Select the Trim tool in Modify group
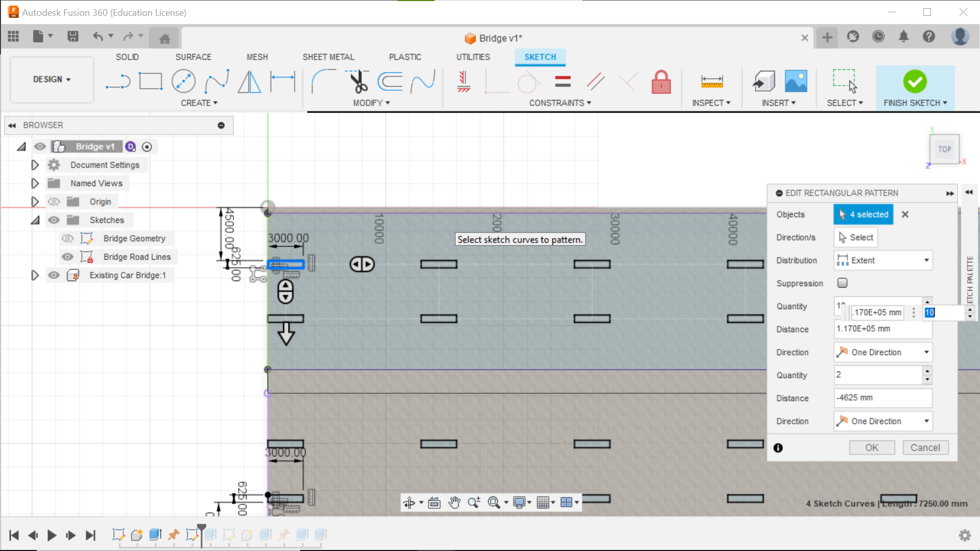 tap(357, 82)
